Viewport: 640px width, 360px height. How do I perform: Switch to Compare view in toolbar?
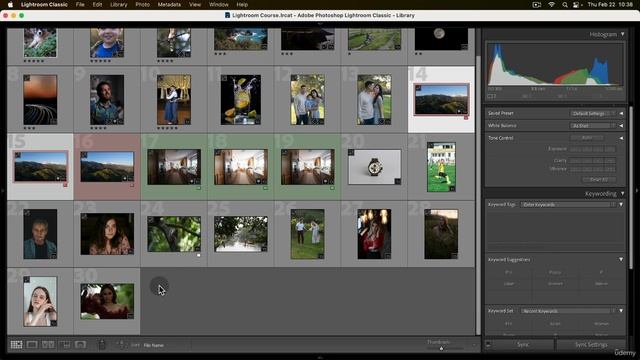(x=48, y=345)
